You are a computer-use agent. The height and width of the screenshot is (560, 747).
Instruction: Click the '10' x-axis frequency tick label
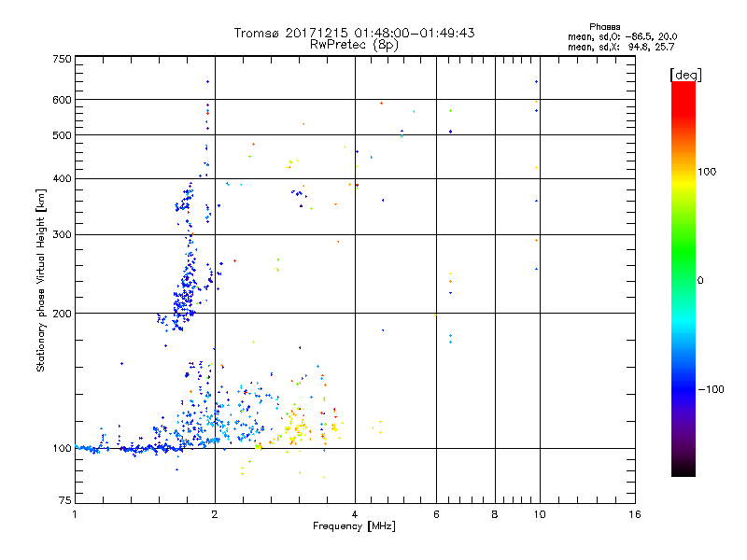coord(540,514)
